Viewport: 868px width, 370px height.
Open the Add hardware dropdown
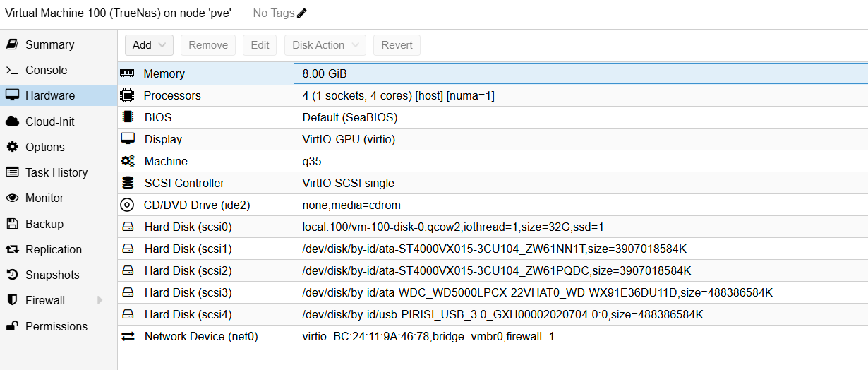[x=149, y=45]
